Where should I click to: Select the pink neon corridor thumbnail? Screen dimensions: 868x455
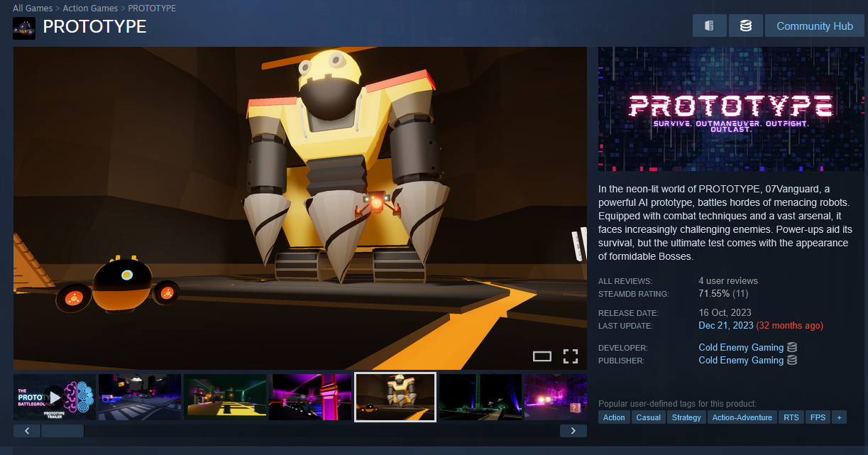pos(310,398)
